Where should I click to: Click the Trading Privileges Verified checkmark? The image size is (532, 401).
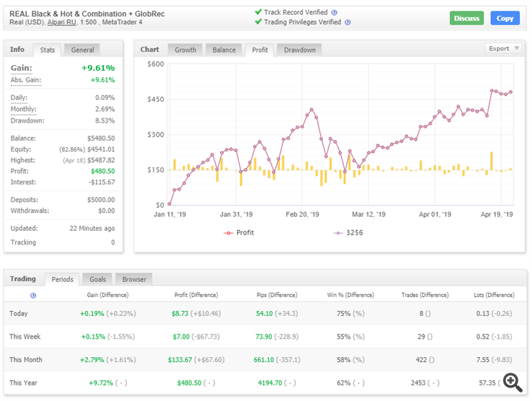[258, 22]
